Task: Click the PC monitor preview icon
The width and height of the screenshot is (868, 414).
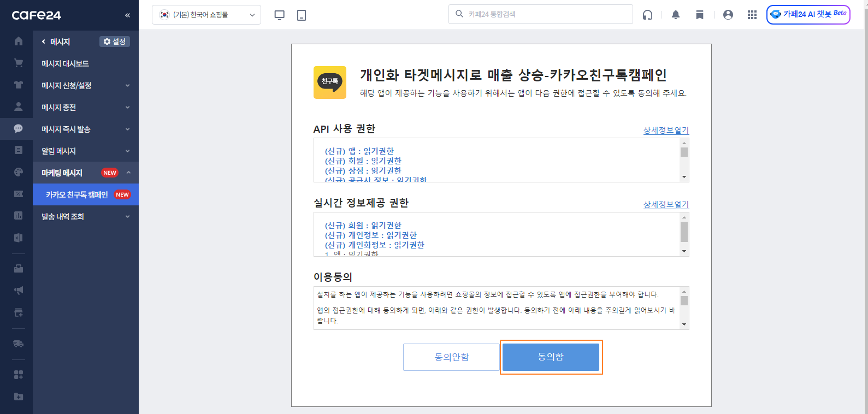Action: (x=280, y=15)
